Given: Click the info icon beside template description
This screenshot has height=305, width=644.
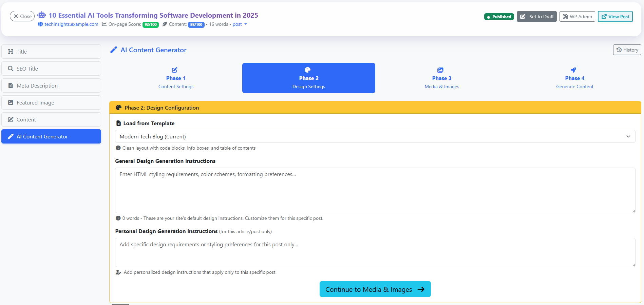Looking at the screenshot, I should [118, 148].
